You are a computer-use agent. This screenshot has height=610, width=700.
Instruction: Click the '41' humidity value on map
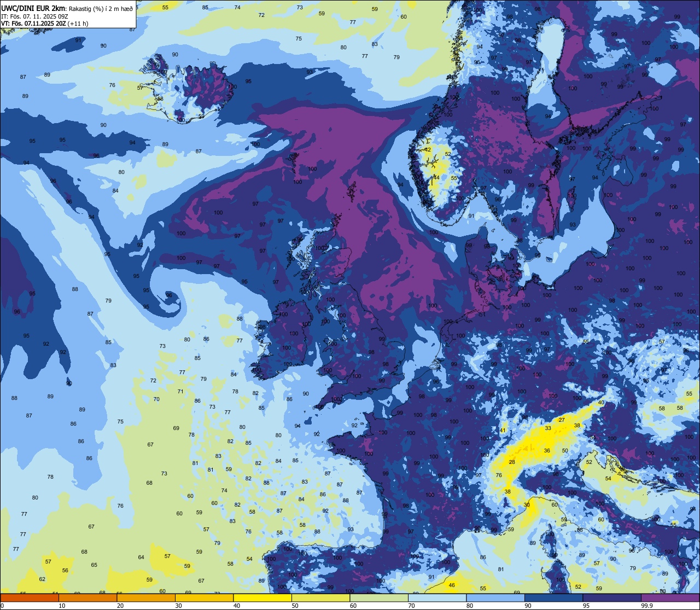pyautogui.click(x=503, y=431)
